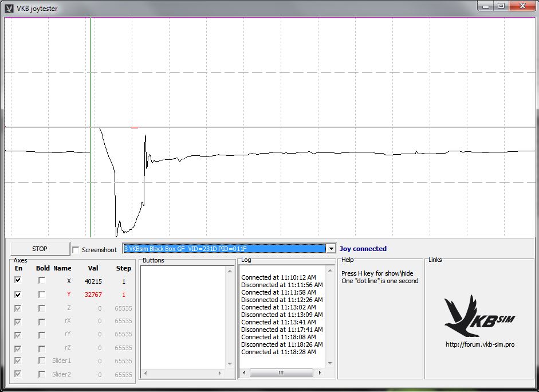The height and width of the screenshot is (392, 539).
Task: Enable Bold for Slider1
Action: [x=42, y=360]
